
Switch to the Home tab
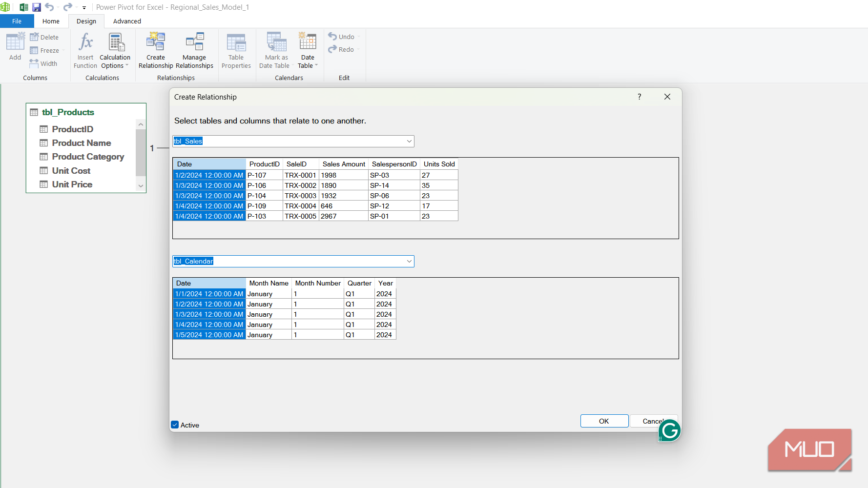click(51, 21)
